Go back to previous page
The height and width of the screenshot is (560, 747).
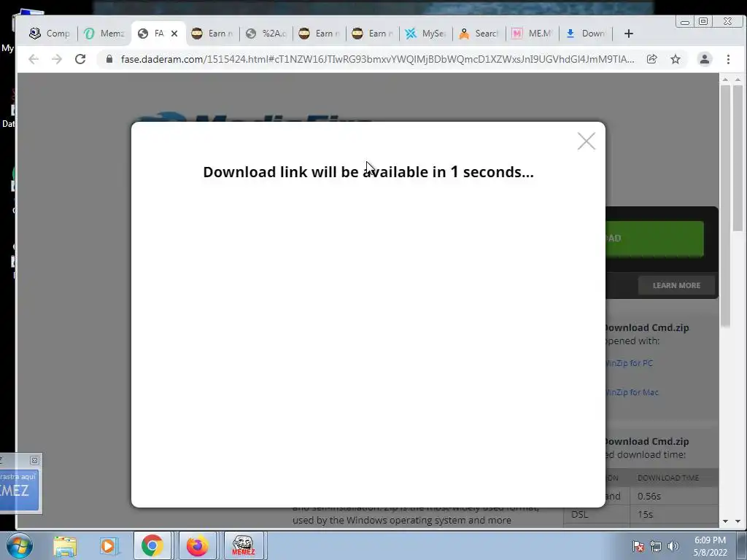(x=34, y=59)
